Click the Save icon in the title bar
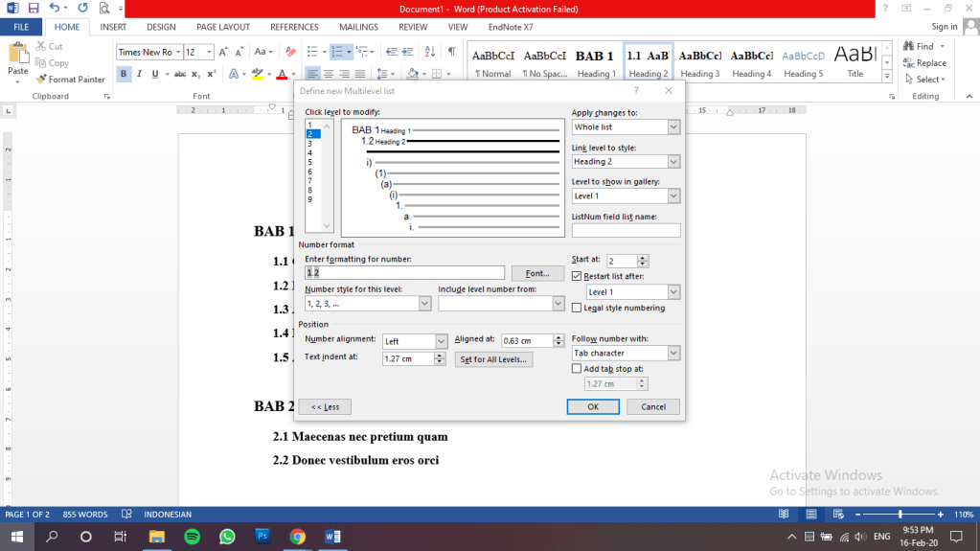980x551 pixels. pyautogui.click(x=35, y=8)
